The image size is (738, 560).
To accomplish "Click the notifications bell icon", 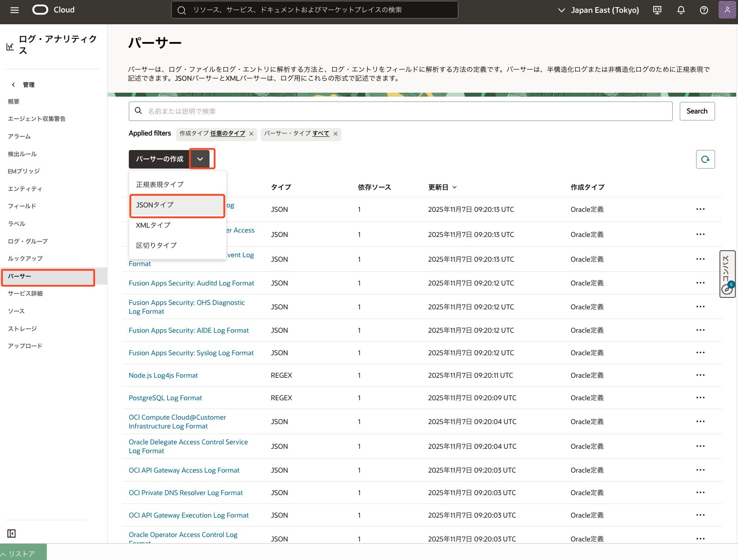I will [x=681, y=10].
